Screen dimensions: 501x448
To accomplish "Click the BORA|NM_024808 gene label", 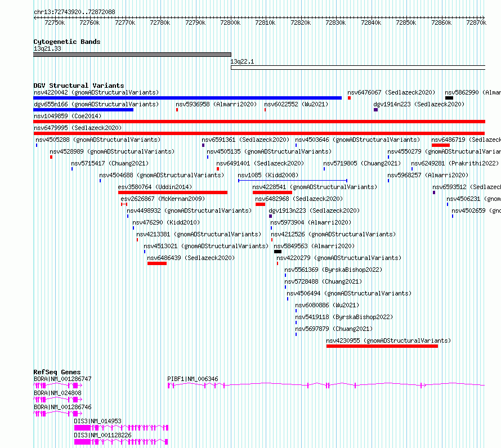I will coord(57,393).
